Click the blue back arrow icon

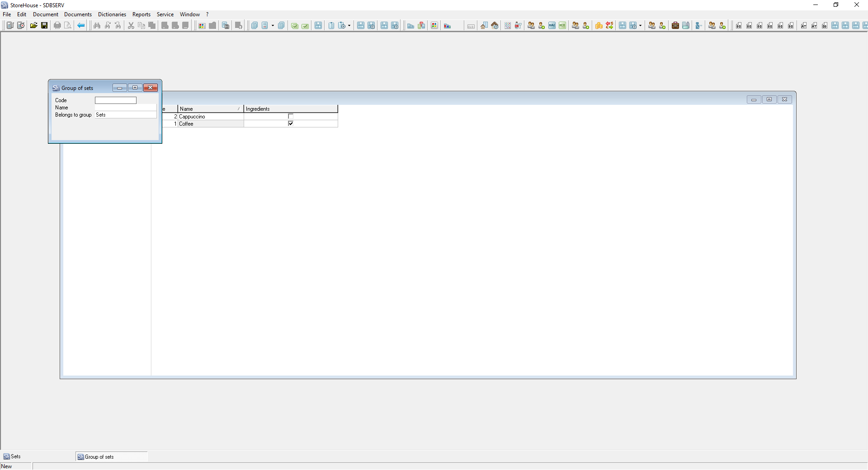coord(81,25)
